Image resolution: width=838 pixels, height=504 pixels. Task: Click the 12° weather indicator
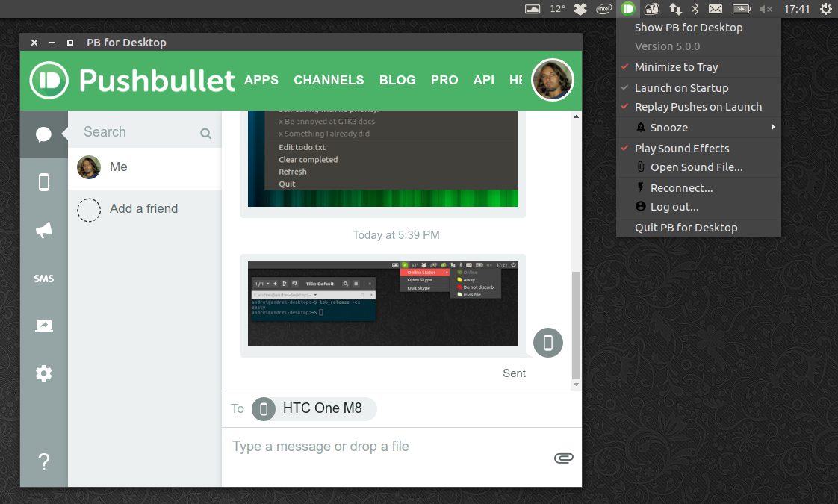[x=557, y=8]
